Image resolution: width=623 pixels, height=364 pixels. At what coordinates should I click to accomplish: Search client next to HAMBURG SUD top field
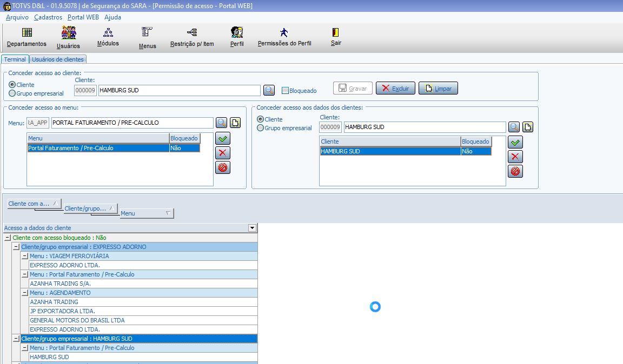tap(269, 90)
